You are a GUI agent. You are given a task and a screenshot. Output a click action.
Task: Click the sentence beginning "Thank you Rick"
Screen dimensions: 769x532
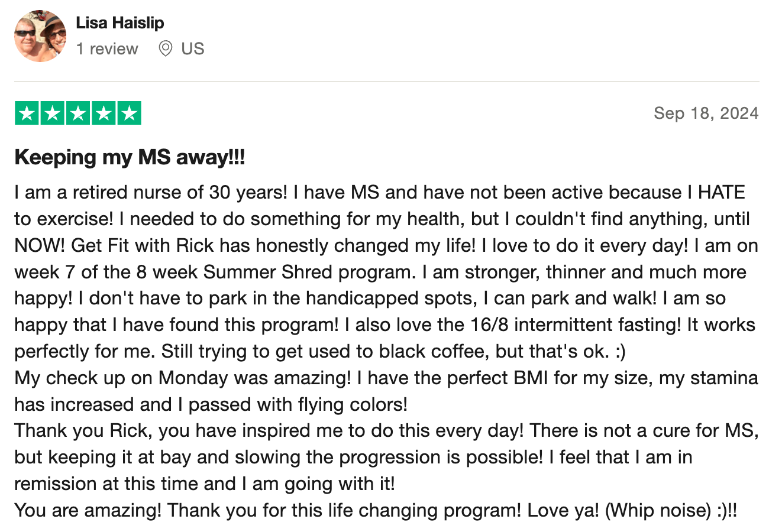coord(270,431)
